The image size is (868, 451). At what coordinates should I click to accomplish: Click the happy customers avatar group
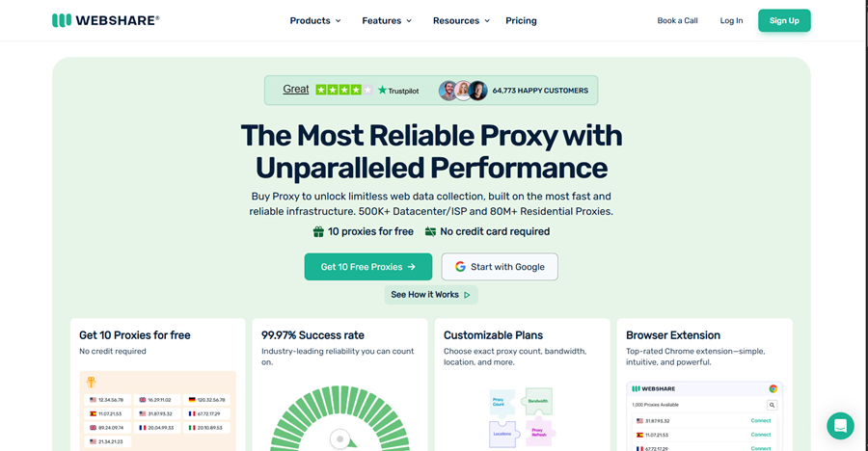463,91
